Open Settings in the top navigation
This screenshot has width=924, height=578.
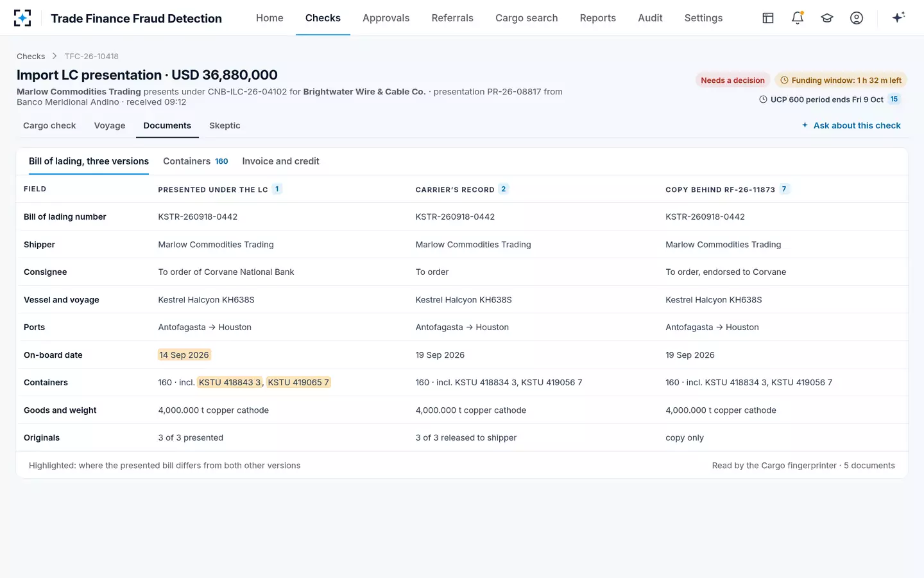pyautogui.click(x=703, y=18)
